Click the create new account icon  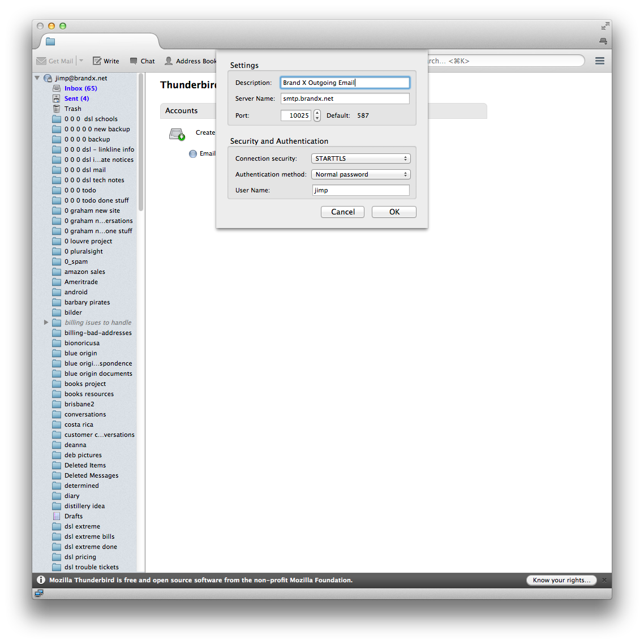177,134
